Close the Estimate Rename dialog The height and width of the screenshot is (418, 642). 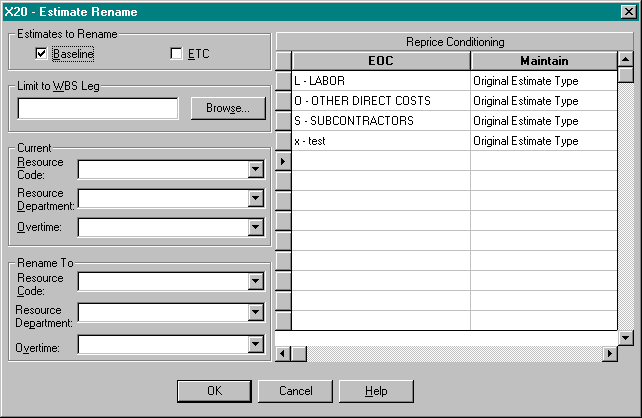point(628,11)
